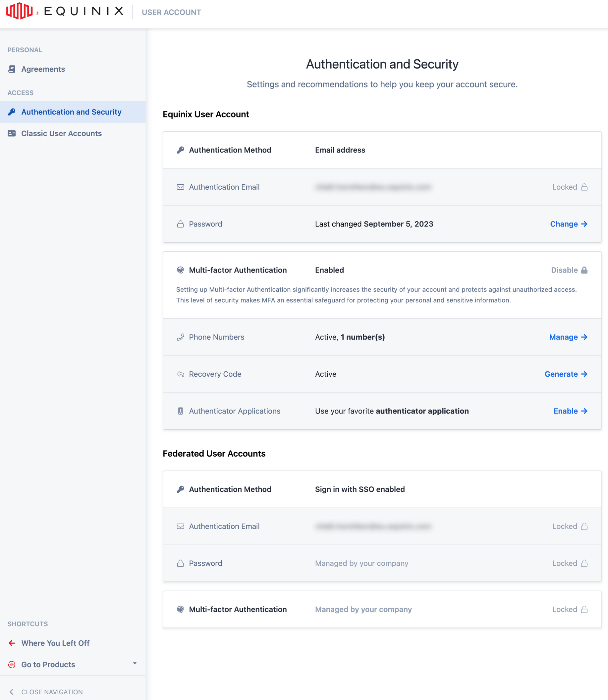This screenshot has height=700, width=608.
Task: Click the "Sign in with SSO enabled" text
Action: 359,489
